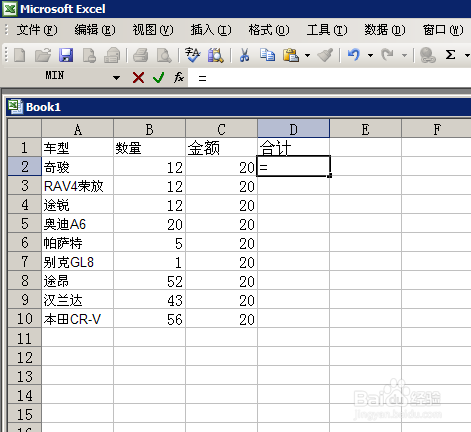Open the MIN function name box dropdown
This screenshot has width=471, height=432.
pos(116,78)
